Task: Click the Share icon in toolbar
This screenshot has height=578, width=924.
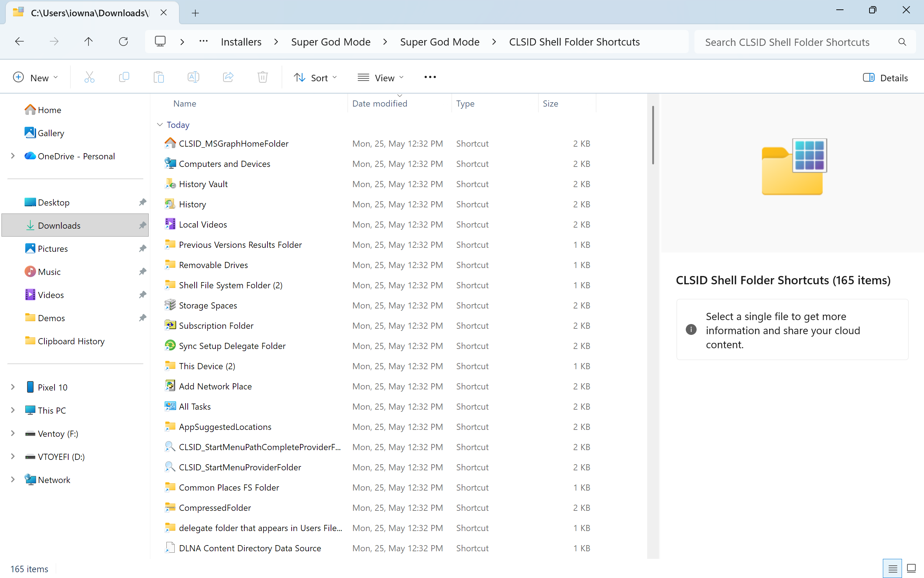Action: click(x=228, y=78)
